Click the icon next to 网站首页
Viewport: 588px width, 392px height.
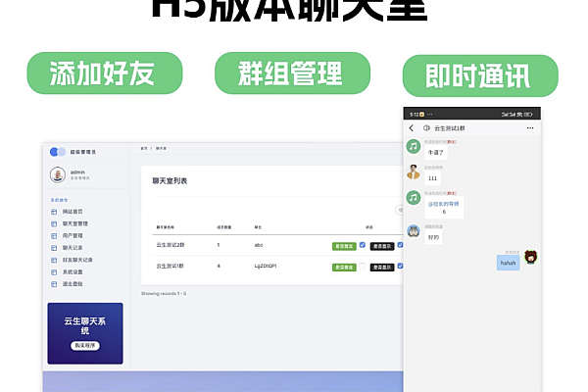point(54,212)
